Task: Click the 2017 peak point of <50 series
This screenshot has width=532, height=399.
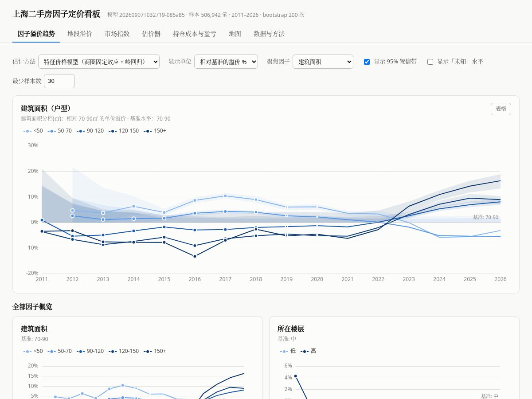Action: (225, 196)
